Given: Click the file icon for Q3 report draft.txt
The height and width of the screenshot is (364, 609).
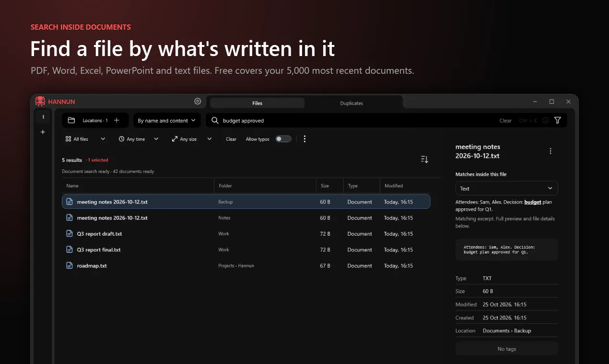Looking at the screenshot, I should pos(70,234).
